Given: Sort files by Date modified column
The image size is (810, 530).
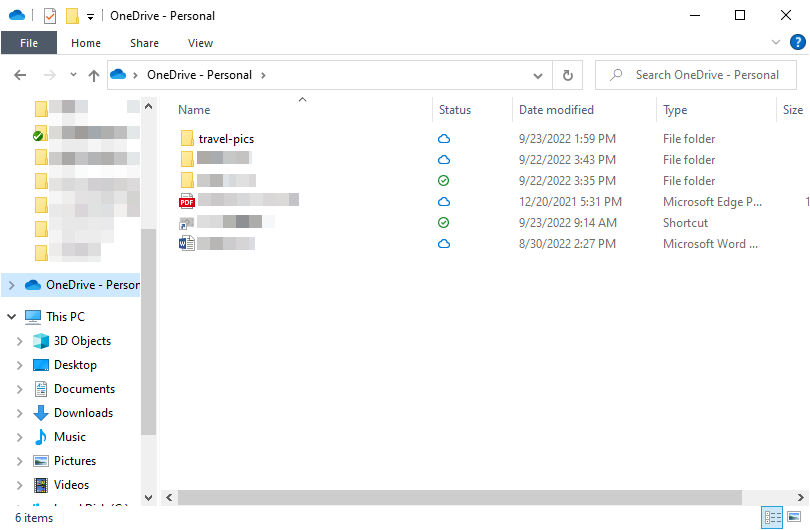Looking at the screenshot, I should [x=556, y=110].
